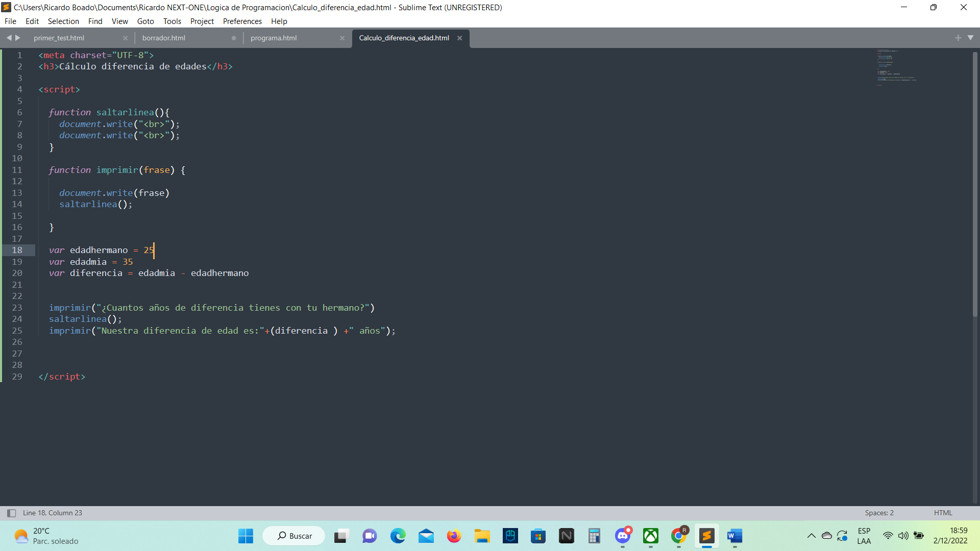980x551 pixels.
Task: Switch to the primer_test.html tab
Action: [x=59, y=38]
